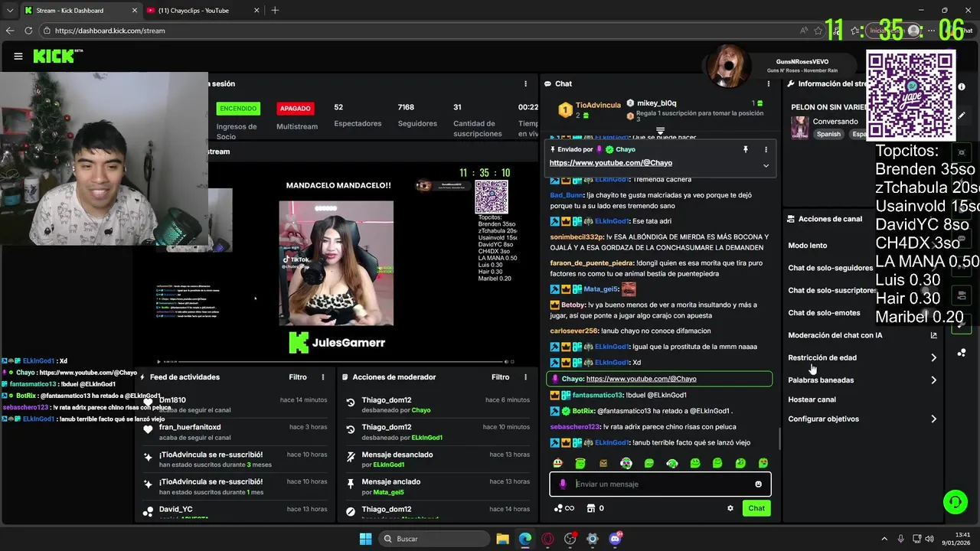
Task: Toggle the APAGADO Multistream switch
Action: tap(296, 109)
